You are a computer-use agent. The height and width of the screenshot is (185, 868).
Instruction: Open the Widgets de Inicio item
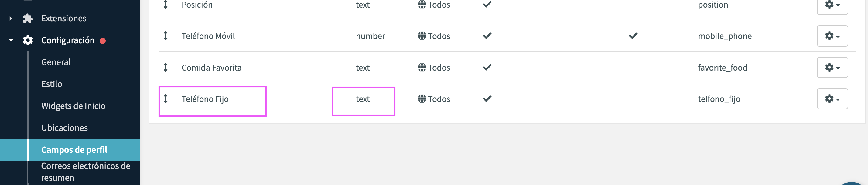pos(73,106)
